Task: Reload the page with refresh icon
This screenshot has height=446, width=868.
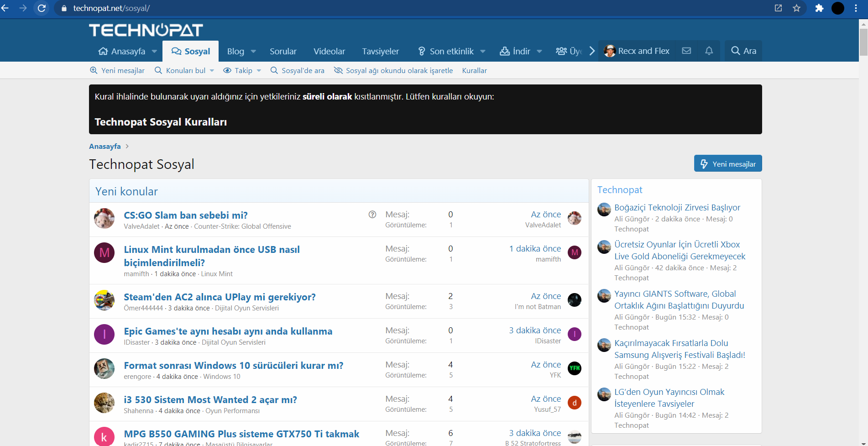Action: 42,8
